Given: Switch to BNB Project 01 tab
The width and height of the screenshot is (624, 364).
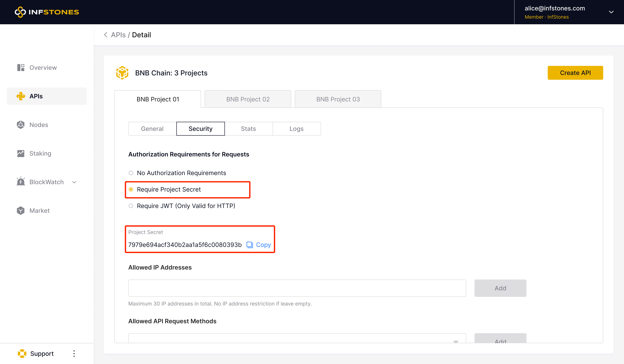Looking at the screenshot, I should [x=158, y=99].
